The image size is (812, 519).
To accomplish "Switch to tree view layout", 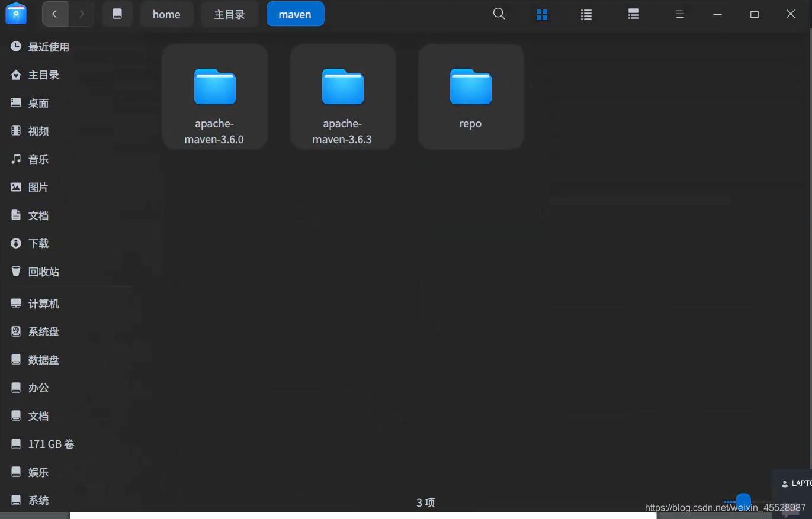I will pyautogui.click(x=634, y=15).
